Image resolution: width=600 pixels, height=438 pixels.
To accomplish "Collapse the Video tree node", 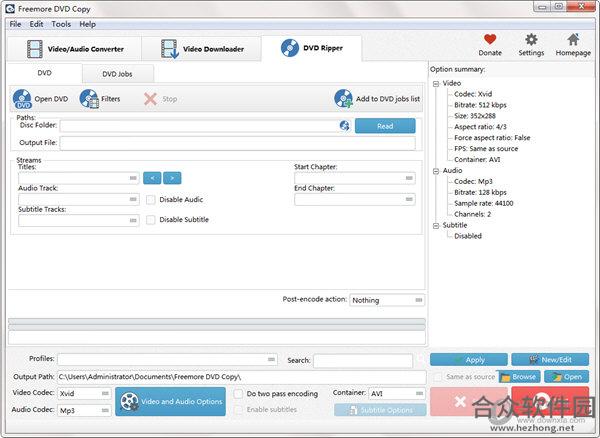I will [436, 84].
